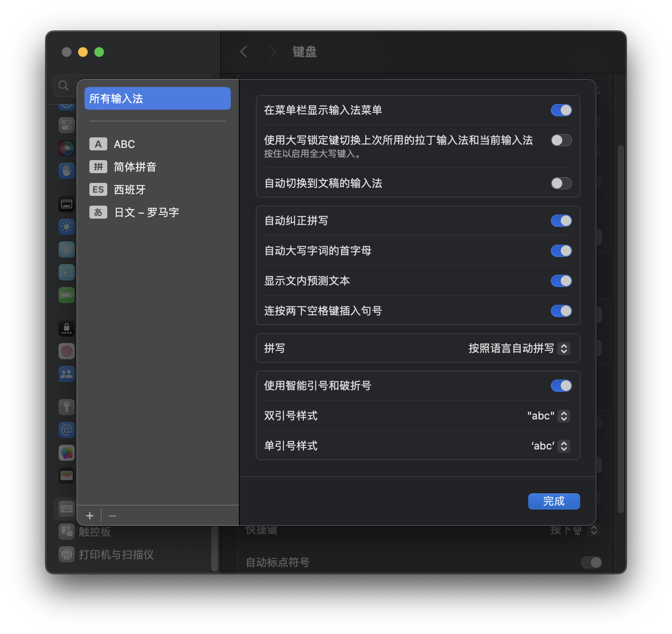Select 所有输入法 in the list
The image size is (672, 634).
click(x=158, y=98)
